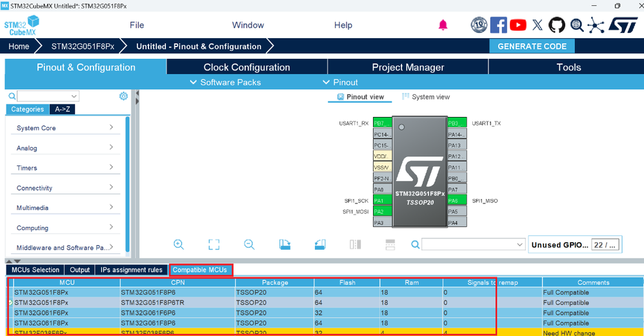Expand the Multimedia category

pos(65,207)
